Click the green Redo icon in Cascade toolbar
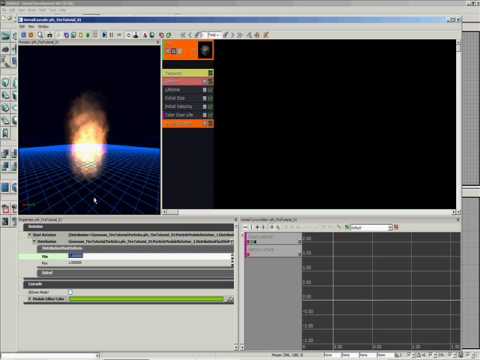 click(169, 35)
